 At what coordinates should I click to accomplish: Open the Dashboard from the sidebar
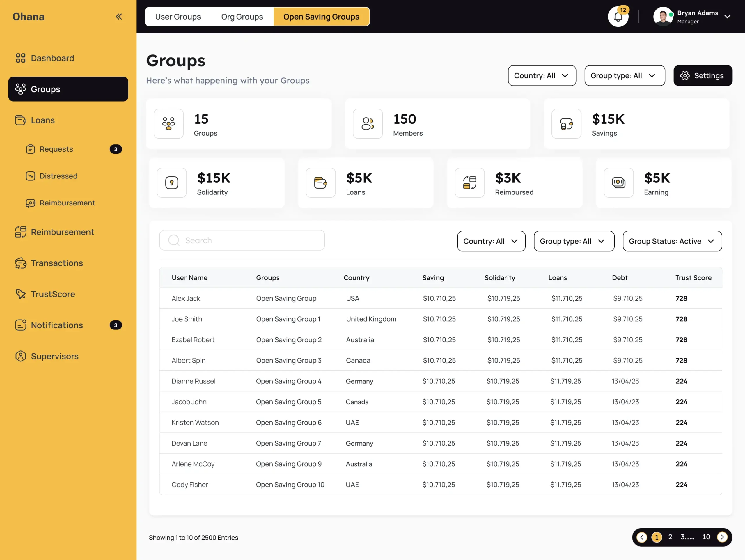[52, 58]
